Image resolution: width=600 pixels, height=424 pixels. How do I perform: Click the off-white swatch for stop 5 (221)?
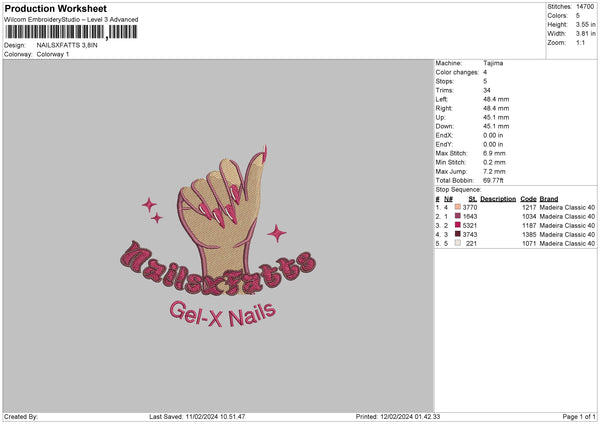click(x=458, y=243)
